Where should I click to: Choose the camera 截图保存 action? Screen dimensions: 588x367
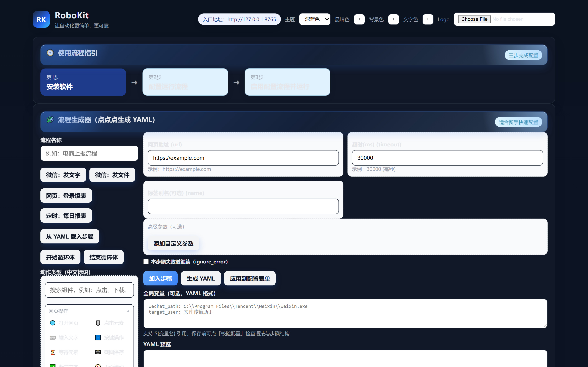(110, 352)
